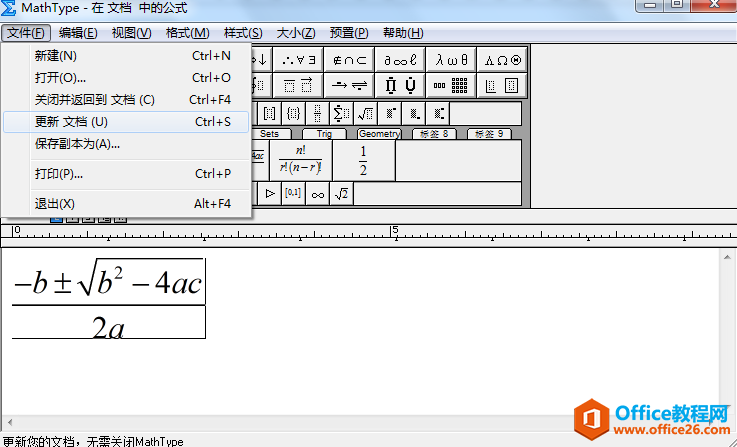The height and width of the screenshot is (447, 737).
Task: Choose 打开(O)... from the File menu
Action: (x=126, y=78)
